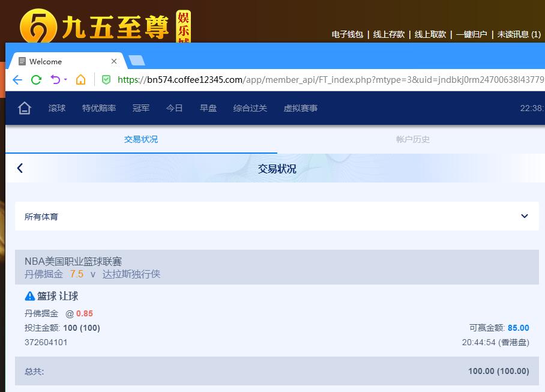Close the Welcome browser tab
The image size is (545, 392).
point(114,61)
